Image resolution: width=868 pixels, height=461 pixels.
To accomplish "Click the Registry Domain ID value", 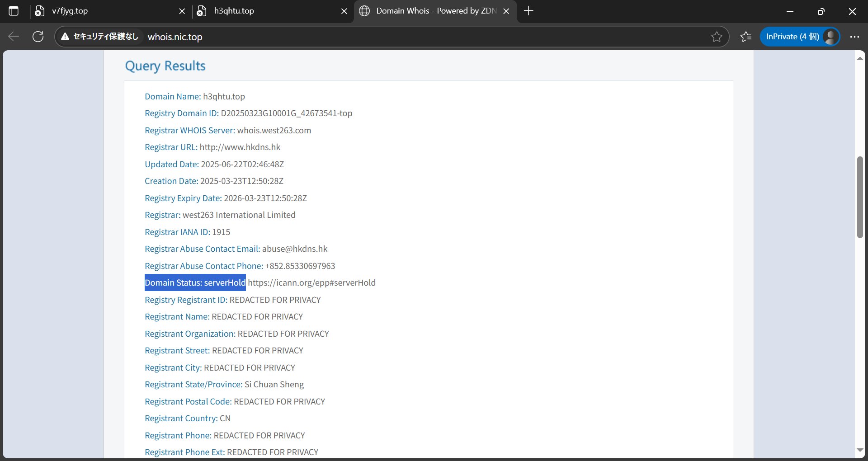I will tap(286, 113).
